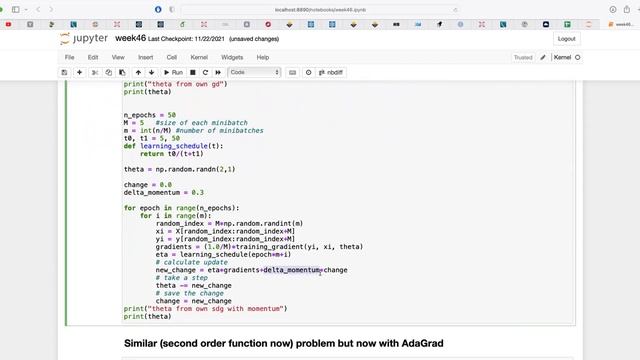This screenshot has width=640, height=360.
Task: Click the pencil edit mode icon
Action: coord(543,58)
